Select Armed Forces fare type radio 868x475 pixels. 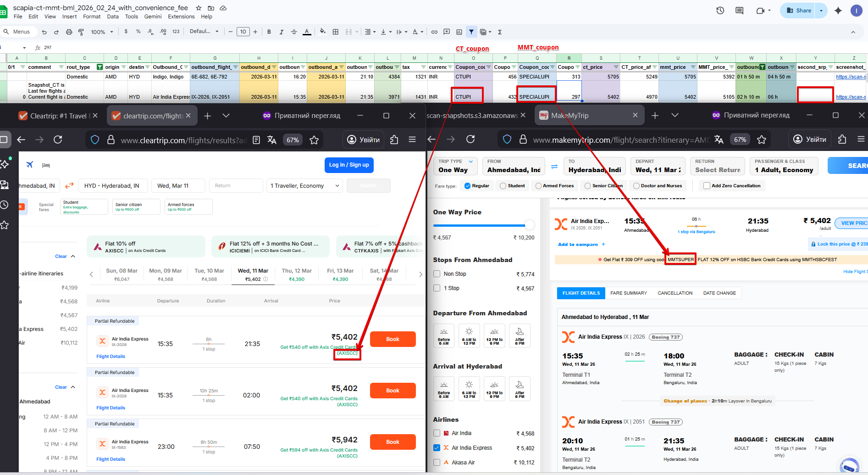(x=538, y=186)
